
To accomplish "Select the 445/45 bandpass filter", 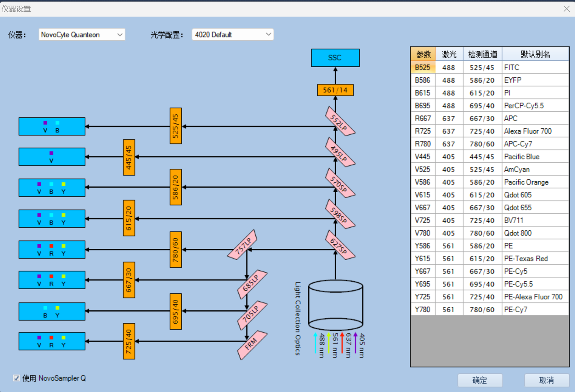I will pos(129,157).
